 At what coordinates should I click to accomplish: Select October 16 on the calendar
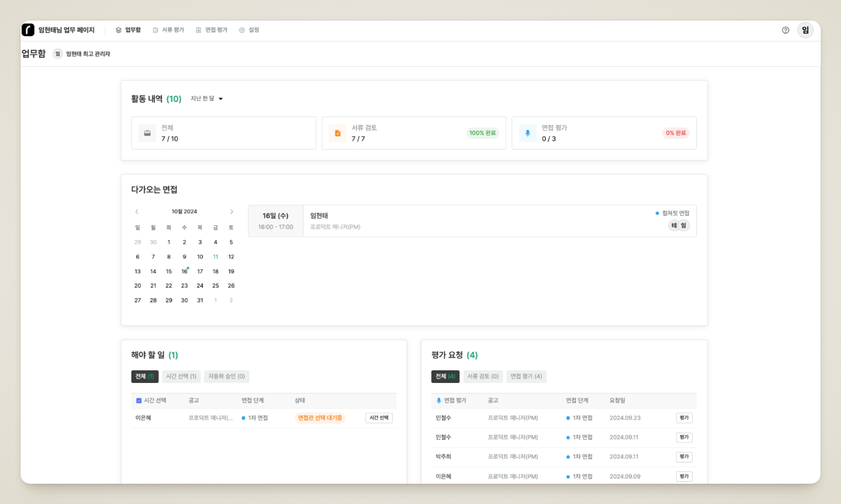click(x=185, y=271)
